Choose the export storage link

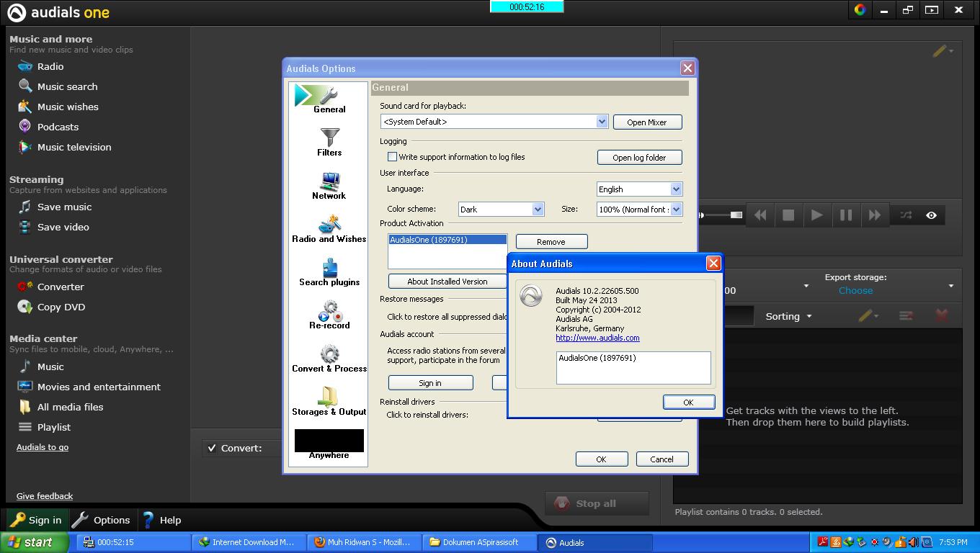tap(855, 290)
